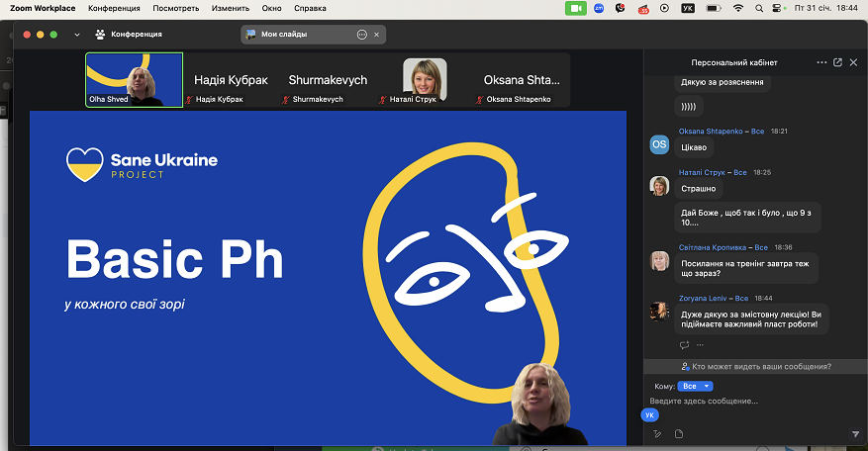Expand the title bar dropdown chevron
The image size is (868, 451).
[77, 35]
